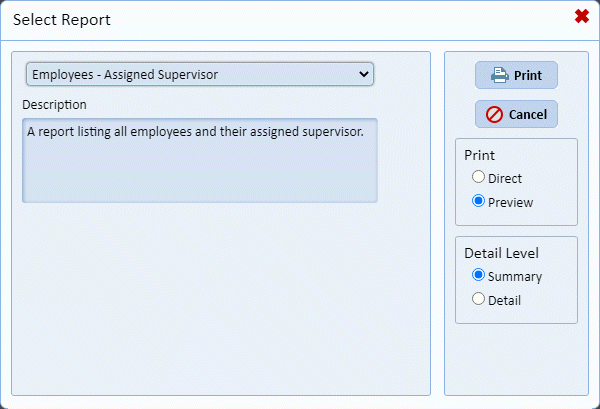Click the "Select Report" dialog title
Screen dimensions: 600x409
[x=61, y=19]
